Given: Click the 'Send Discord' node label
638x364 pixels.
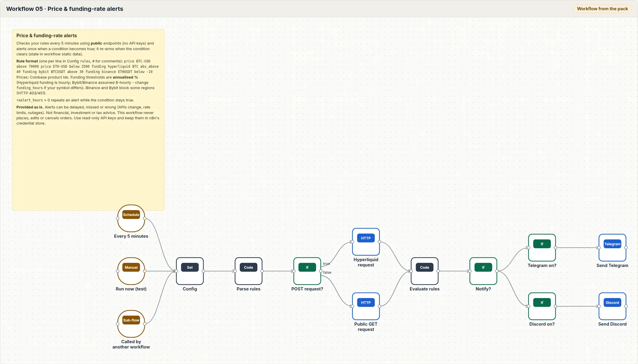Looking at the screenshot, I should coord(612,324).
